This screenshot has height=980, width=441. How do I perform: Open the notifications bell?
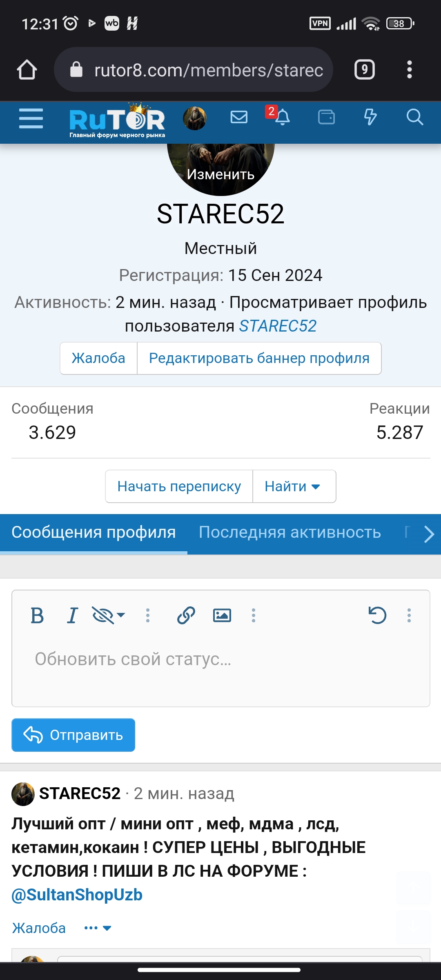click(x=282, y=118)
